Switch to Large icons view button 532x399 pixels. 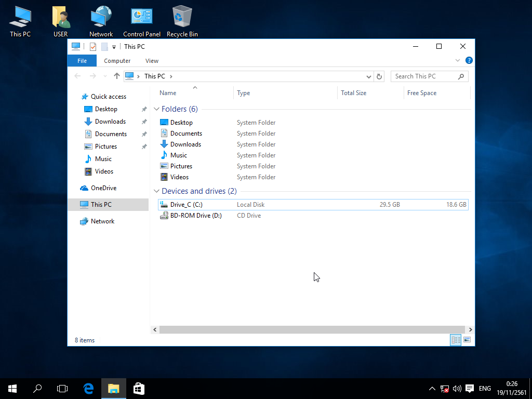pyautogui.click(x=467, y=340)
